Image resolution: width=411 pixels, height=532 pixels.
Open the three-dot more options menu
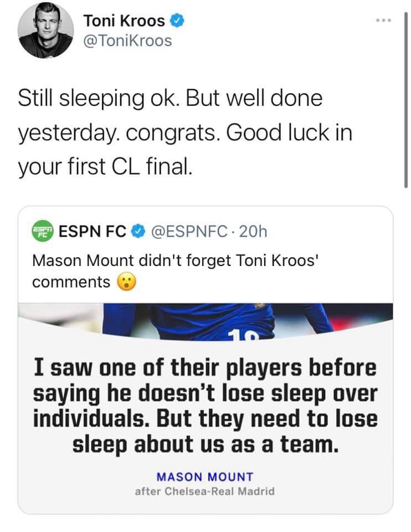pos(383,22)
